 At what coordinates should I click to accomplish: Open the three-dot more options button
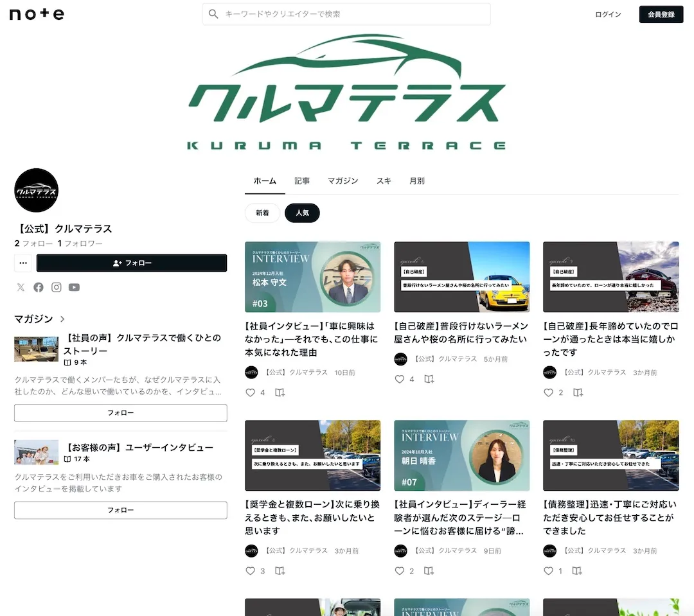[23, 263]
